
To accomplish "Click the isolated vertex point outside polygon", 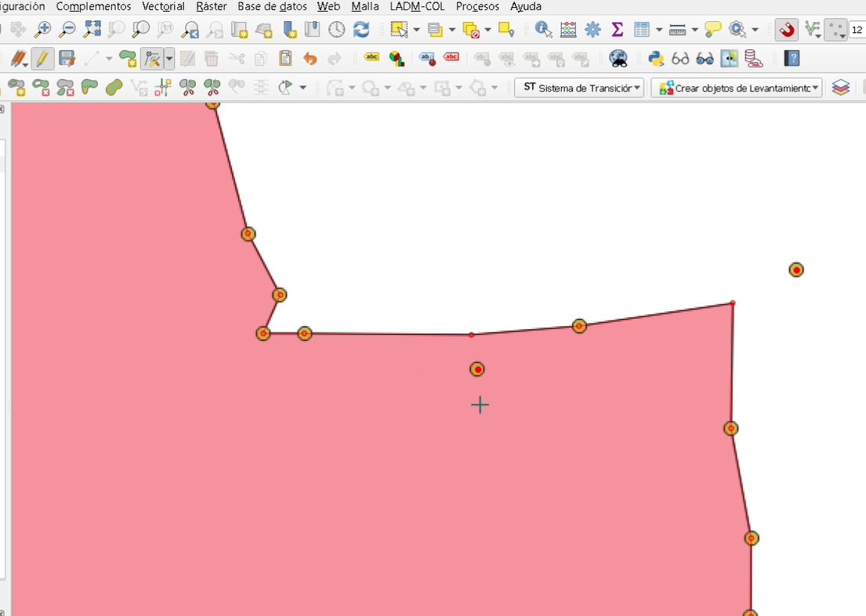I will click(x=796, y=270).
